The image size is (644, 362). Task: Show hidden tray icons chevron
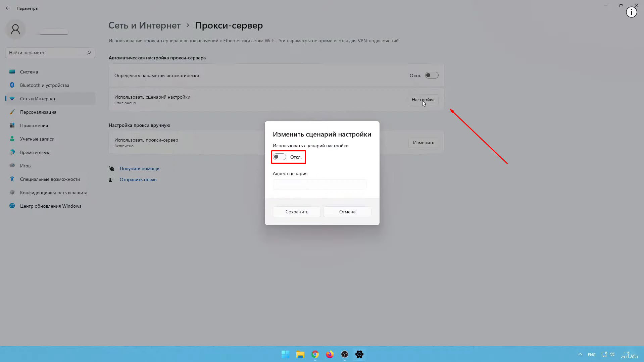580,354
